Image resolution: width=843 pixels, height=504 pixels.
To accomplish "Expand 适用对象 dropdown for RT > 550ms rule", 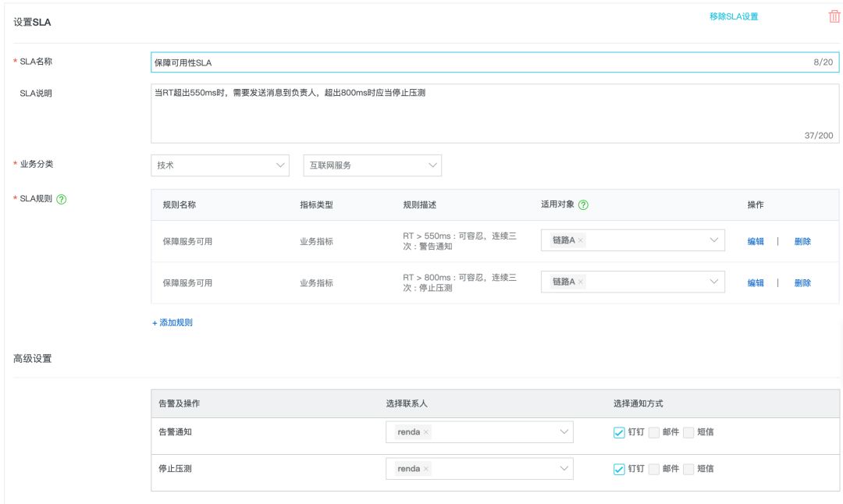I will point(713,240).
